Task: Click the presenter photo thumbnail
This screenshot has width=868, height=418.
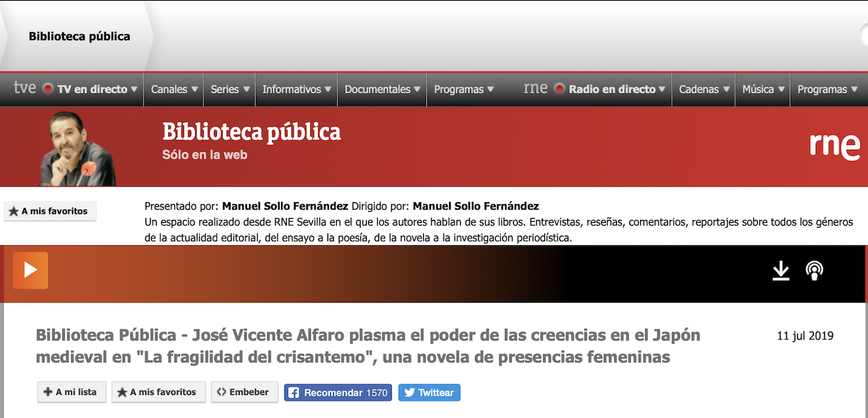Action: tap(78, 148)
